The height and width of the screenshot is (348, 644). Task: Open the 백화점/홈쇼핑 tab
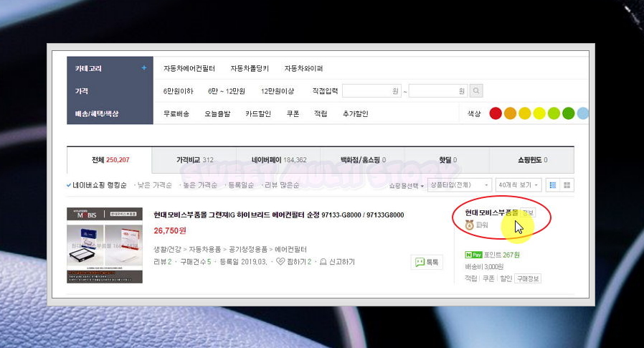[363, 160]
